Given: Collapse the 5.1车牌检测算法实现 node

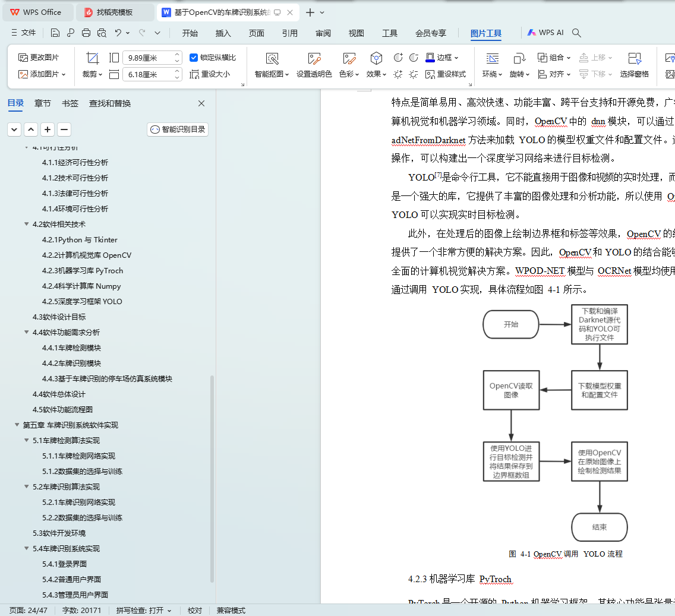Looking at the screenshot, I should point(27,440).
